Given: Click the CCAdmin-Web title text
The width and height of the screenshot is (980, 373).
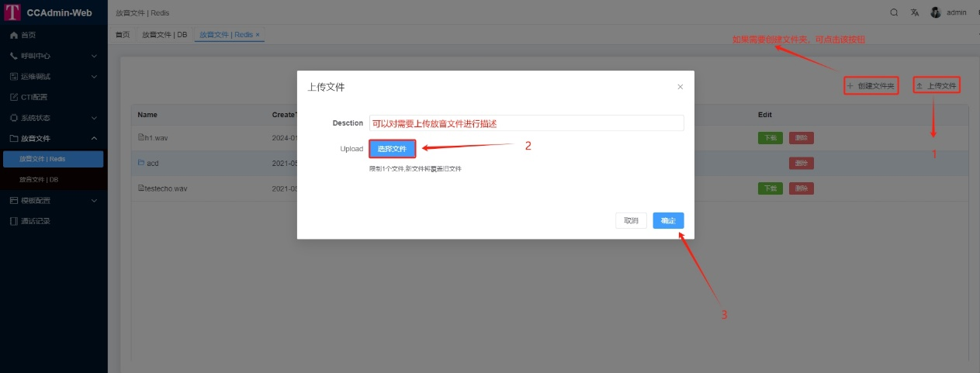Looking at the screenshot, I should click(59, 12).
